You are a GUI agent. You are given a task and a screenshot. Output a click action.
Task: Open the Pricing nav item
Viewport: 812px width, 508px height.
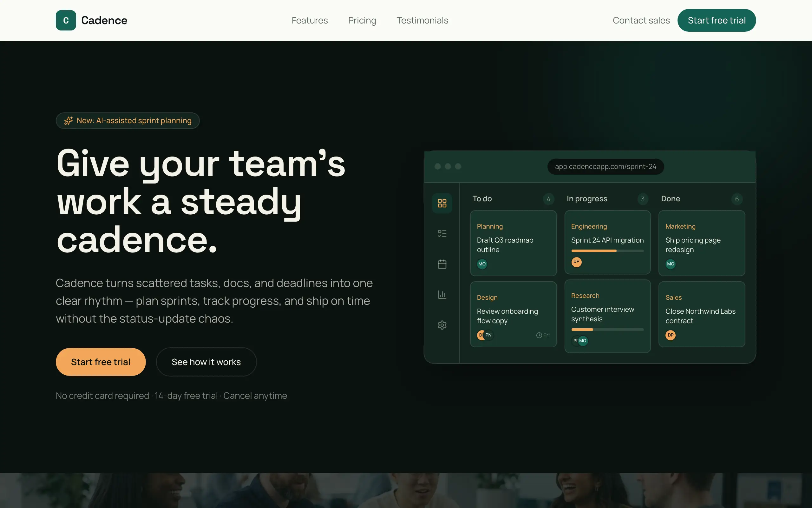[x=362, y=20]
